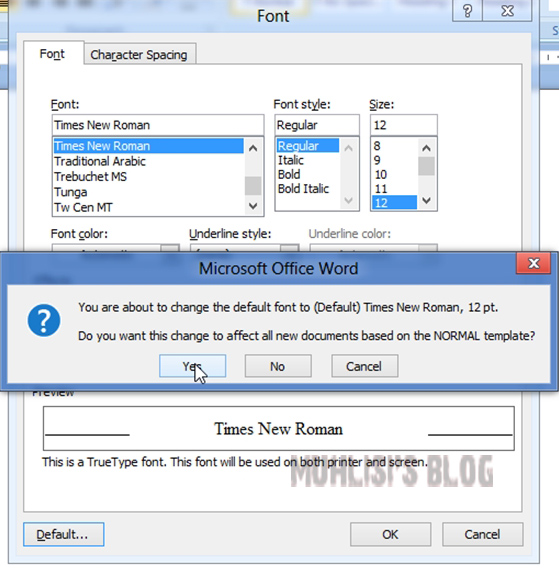Screen dimensions: 559x576
Task: Select Trebuchet MS in font list
Action: [x=148, y=177]
